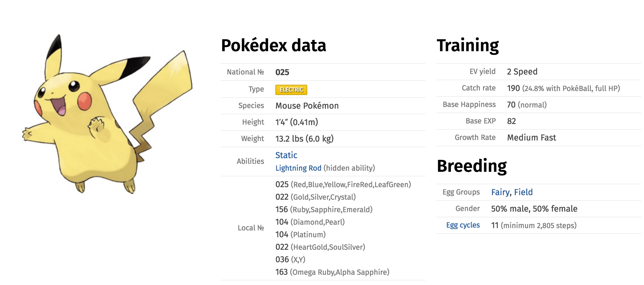The width and height of the screenshot is (644, 285).
Task: Follow the Fairy egg group link
Action: pyautogui.click(x=500, y=192)
